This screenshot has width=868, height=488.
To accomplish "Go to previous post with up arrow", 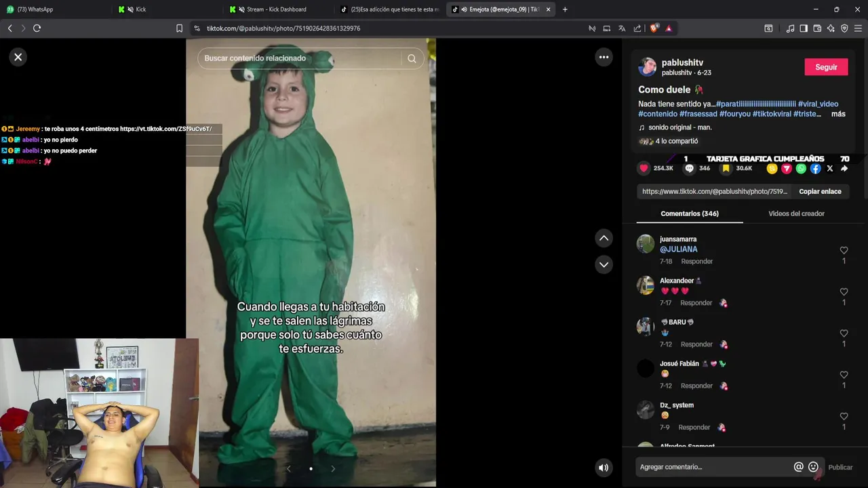I will 604,238.
